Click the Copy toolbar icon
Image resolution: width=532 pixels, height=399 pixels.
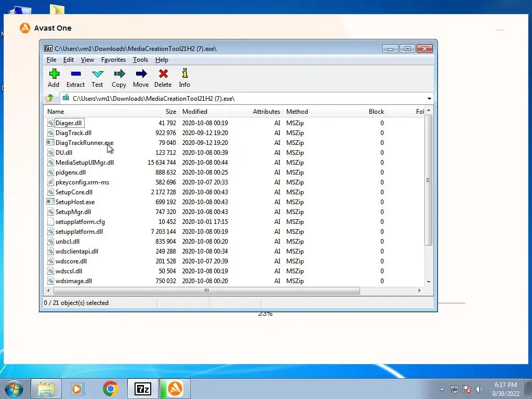coord(119,74)
